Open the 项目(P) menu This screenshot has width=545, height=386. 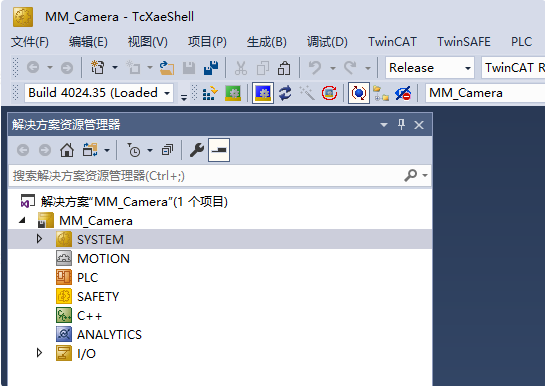pyautogui.click(x=208, y=42)
